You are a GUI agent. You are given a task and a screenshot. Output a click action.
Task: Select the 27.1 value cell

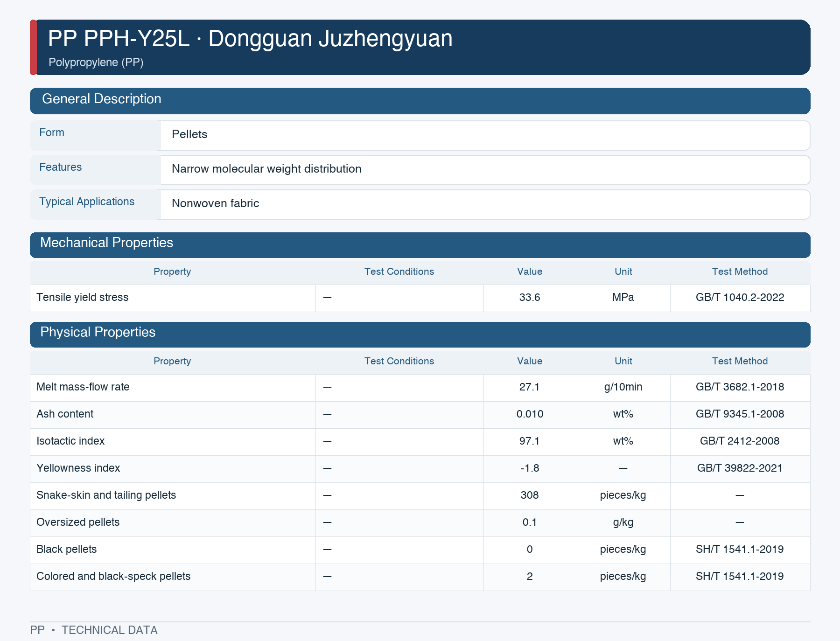pyautogui.click(x=530, y=387)
